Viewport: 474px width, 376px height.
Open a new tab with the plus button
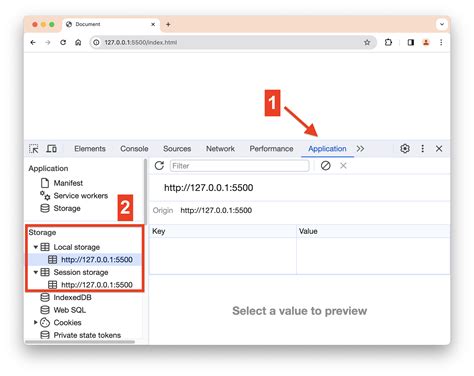click(x=168, y=24)
